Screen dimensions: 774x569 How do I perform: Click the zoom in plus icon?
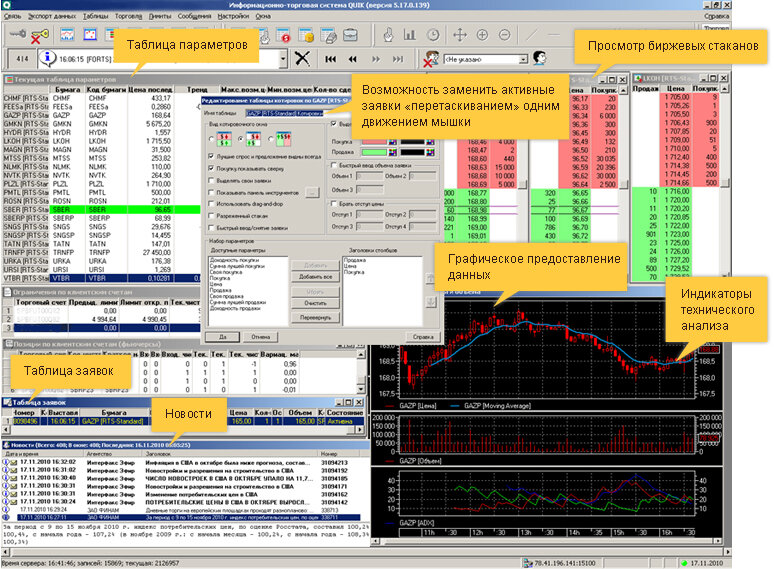point(482,35)
